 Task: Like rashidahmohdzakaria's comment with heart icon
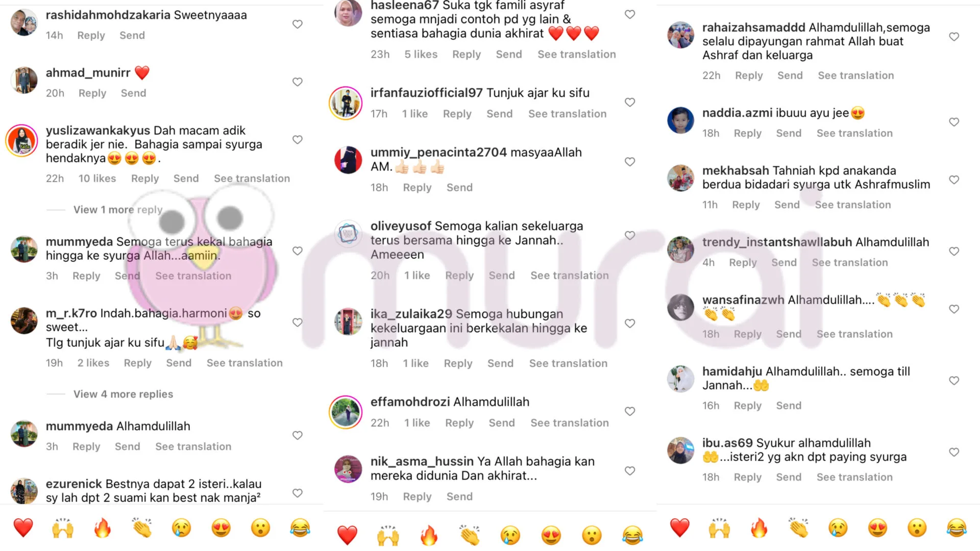point(298,24)
